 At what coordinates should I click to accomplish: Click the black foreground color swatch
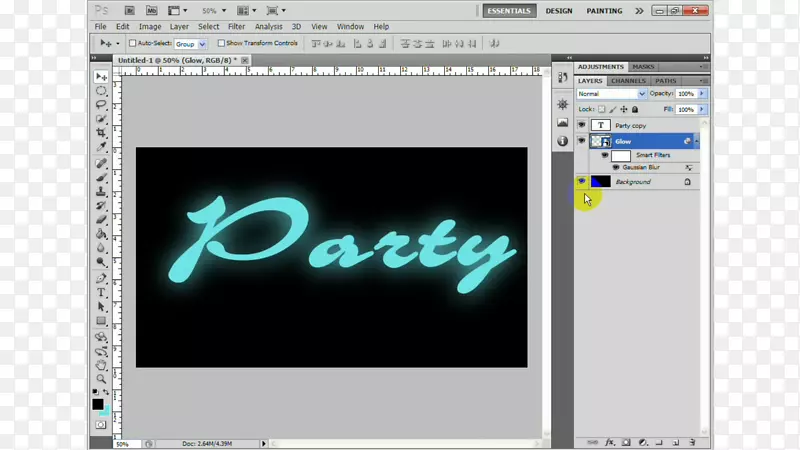(98, 404)
